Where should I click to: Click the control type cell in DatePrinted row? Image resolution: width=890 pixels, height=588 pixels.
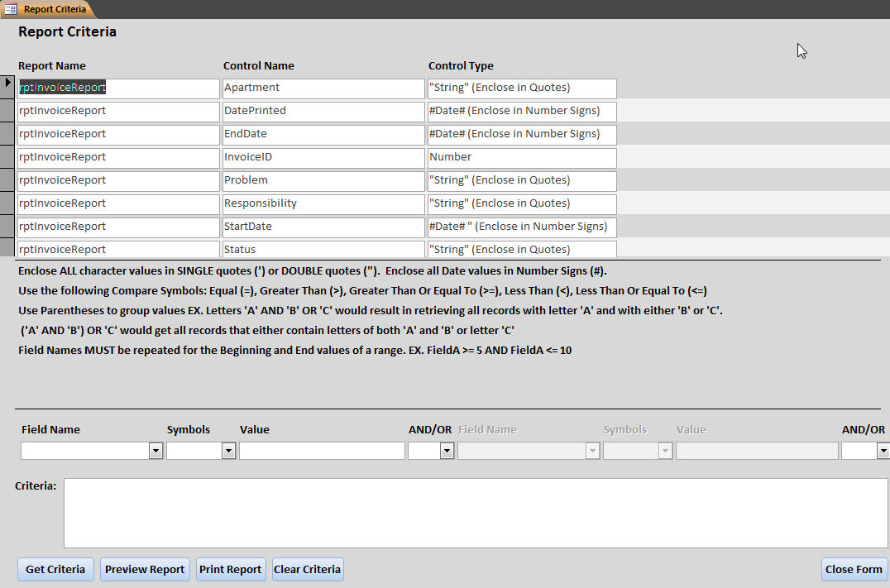tap(522, 112)
